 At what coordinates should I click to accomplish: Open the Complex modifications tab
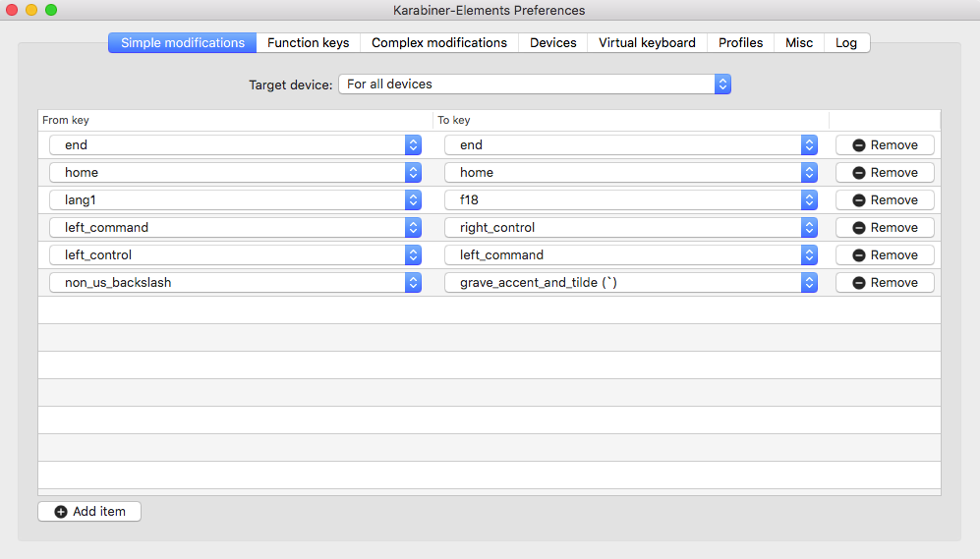(439, 42)
